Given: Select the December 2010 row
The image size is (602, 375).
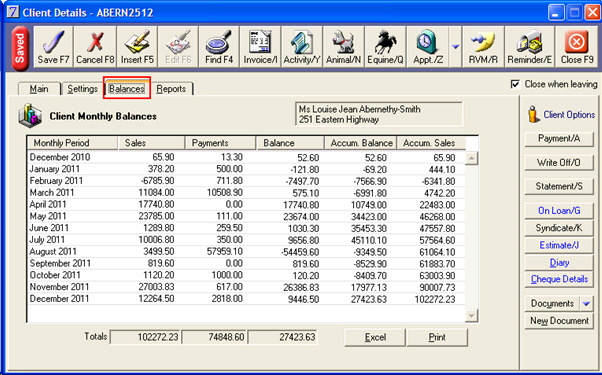Looking at the screenshot, I should pyautogui.click(x=246, y=157).
